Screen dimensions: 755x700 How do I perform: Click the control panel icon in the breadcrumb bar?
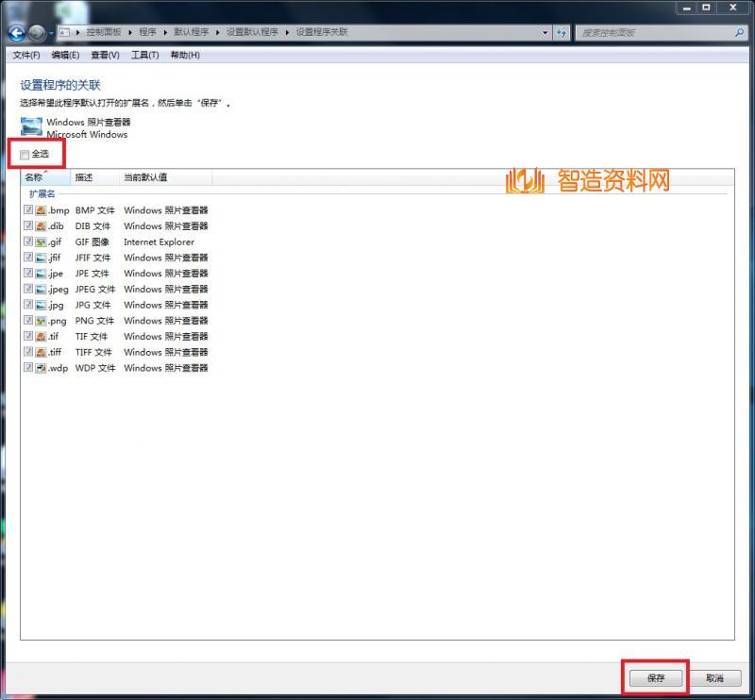pos(63,32)
